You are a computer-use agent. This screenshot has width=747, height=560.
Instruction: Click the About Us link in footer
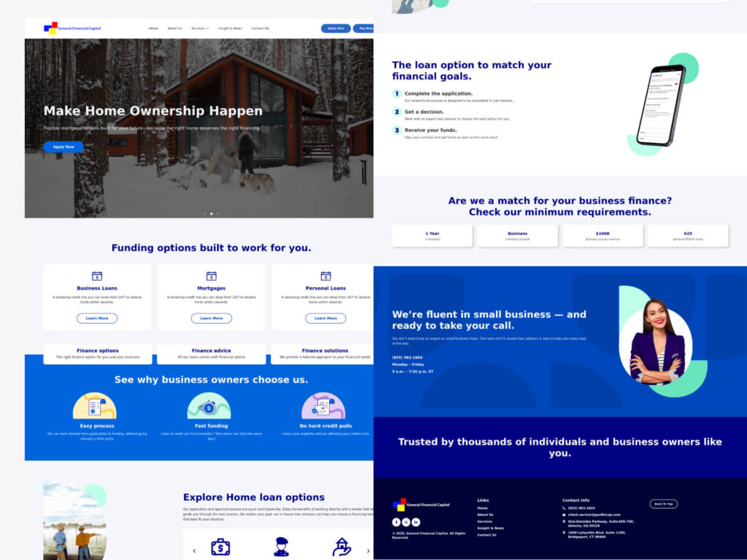[x=485, y=515]
